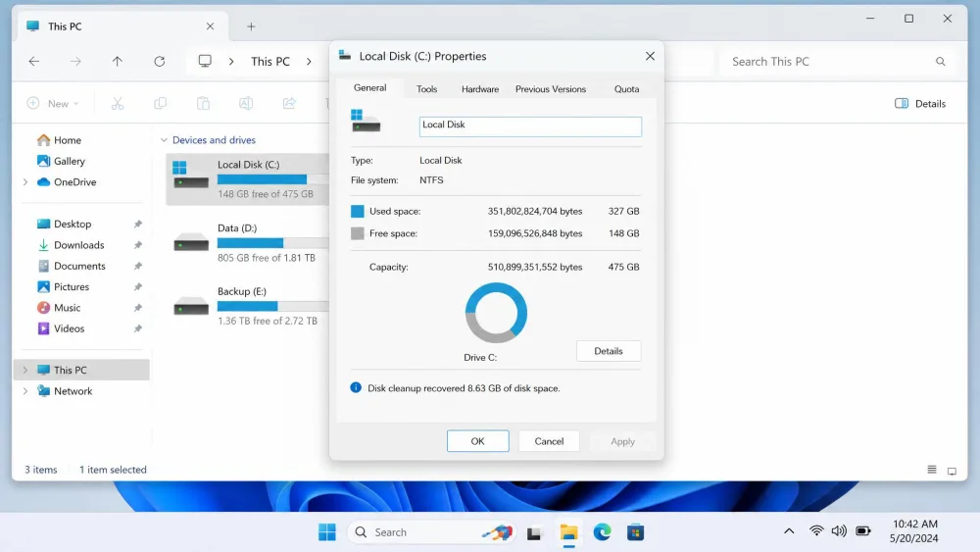Expand the OneDrive tree node
This screenshot has height=552, width=980.
25,182
